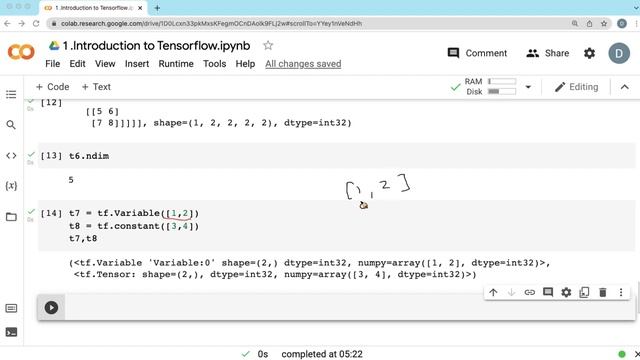Viewport: 640px width, 360px height.
Task: Select cell 13 containing t6.ndim
Action: [336, 156]
